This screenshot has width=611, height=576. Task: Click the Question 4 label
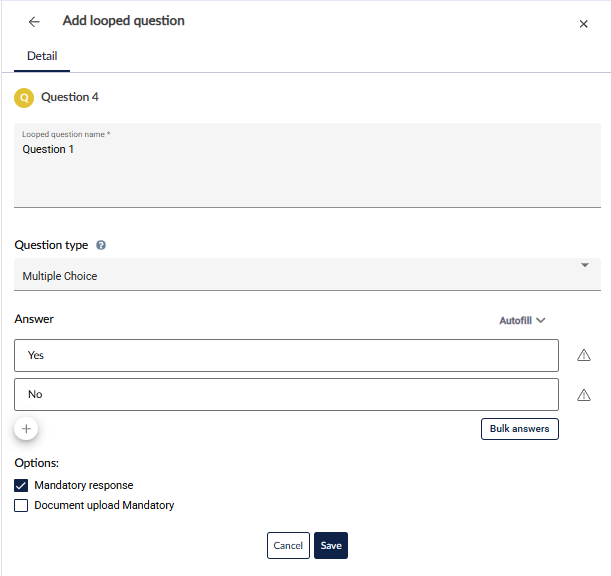coord(70,98)
